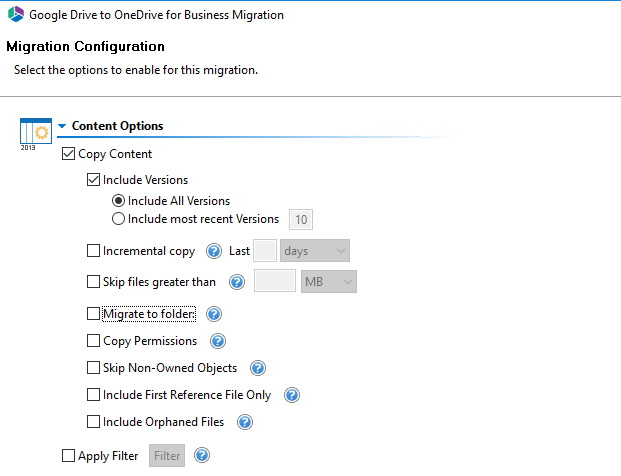This screenshot has width=621, height=476.
Task: Open the days unit dropdown
Action: [314, 250]
